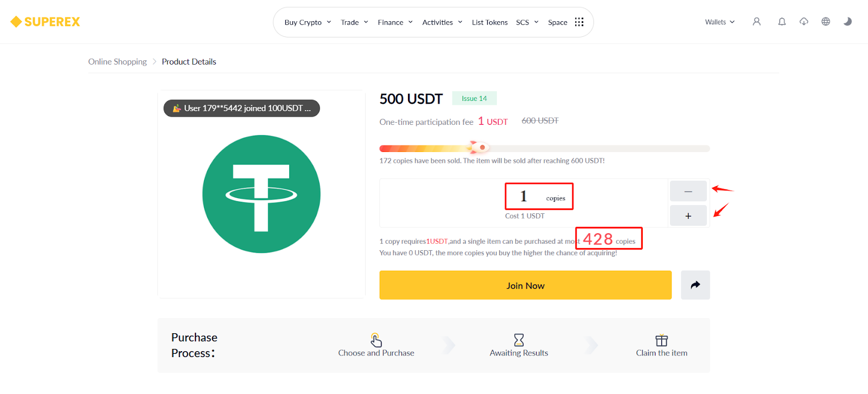868x394 pixels.
Task: Expand the Buy Crypto dropdown
Action: [308, 22]
